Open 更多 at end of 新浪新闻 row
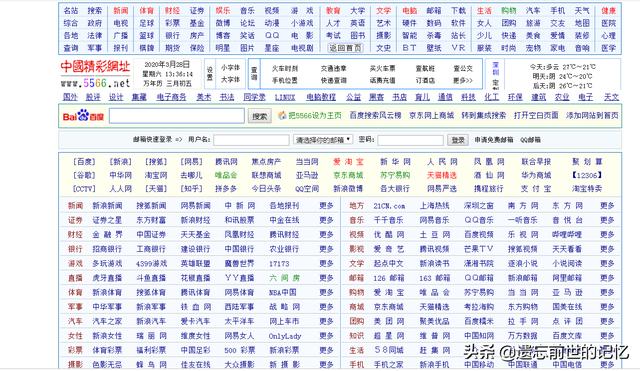Image resolution: width=640 pixels, height=371 pixels. coord(326,205)
